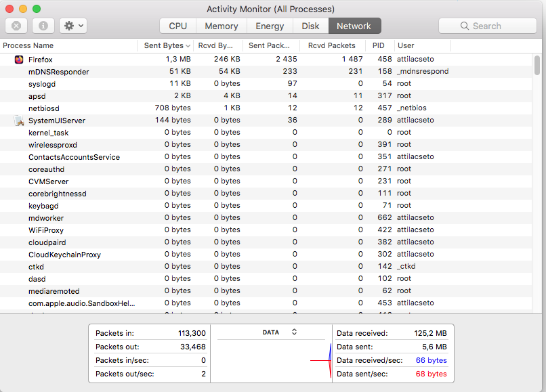Image resolution: width=546 pixels, height=392 pixels.
Task: Click the Data received 125,2 MB value
Action: point(430,333)
